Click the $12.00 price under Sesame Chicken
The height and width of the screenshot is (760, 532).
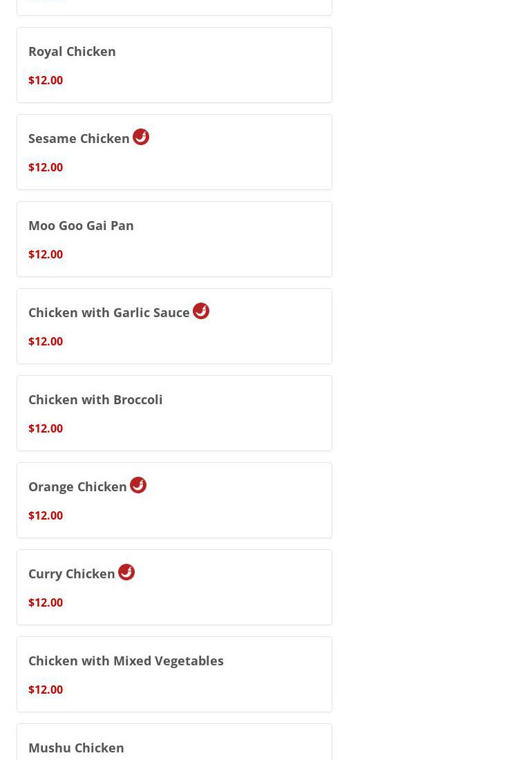(46, 167)
